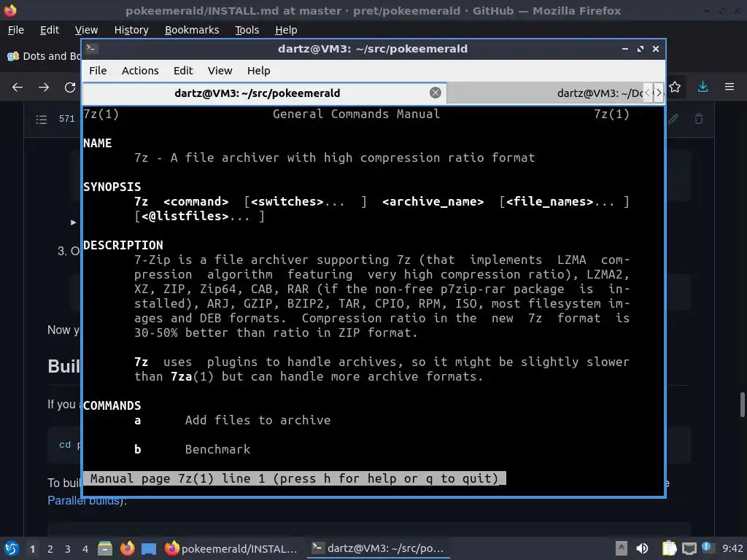The height and width of the screenshot is (560, 747).
Task: Open the clipboard manager tray icon
Action: point(670,548)
